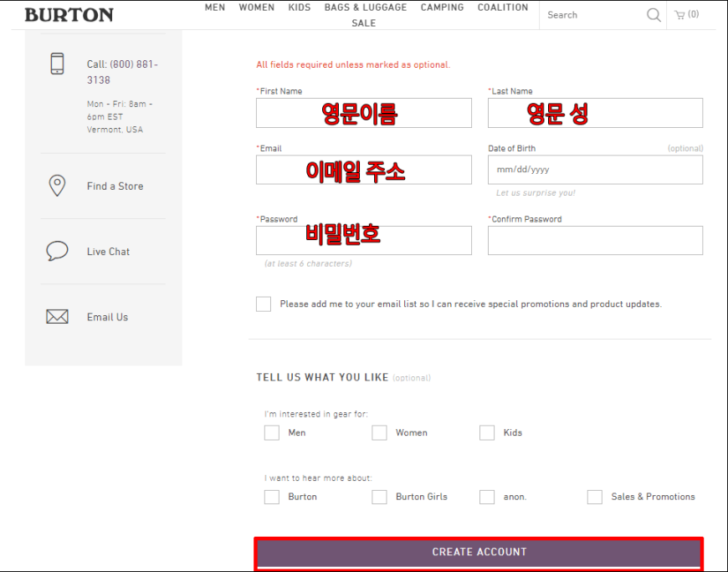This screenshot has height=572, width=728.
Task: Open the CAMPING menu
Action: pyautogui.click(x=442, y=8)
